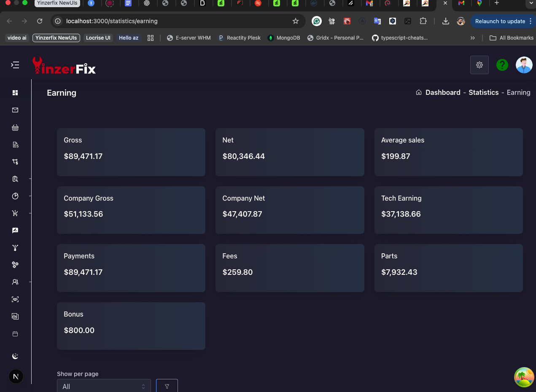Open the billing document icon in sidebar

(x=15, y=145)
